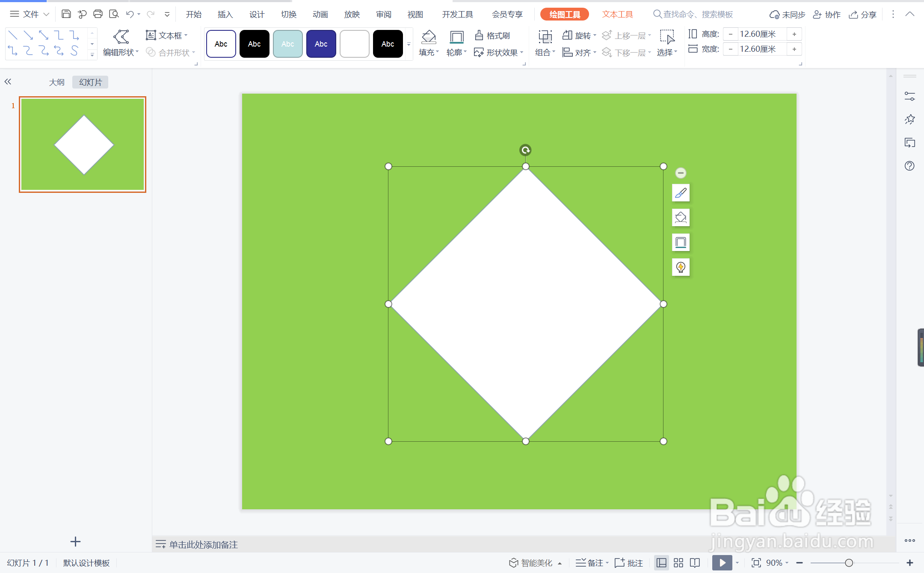Apply the dark blue Abc shape style
Viewport: 924px width, 573px height.
[x=321, y=44]
